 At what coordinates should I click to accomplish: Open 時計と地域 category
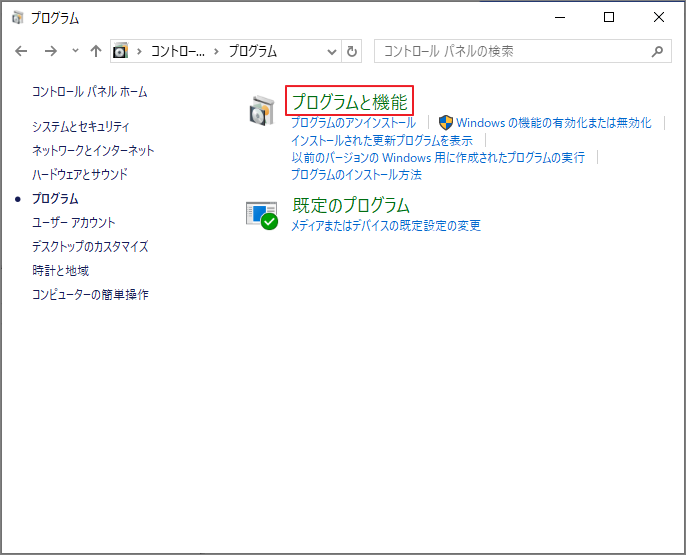click(x=60, y=271)
